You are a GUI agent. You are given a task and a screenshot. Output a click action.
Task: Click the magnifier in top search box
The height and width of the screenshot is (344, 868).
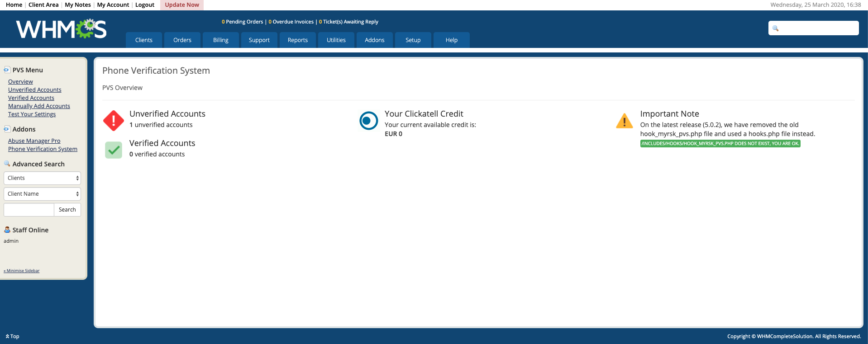(x=775, y=28)
